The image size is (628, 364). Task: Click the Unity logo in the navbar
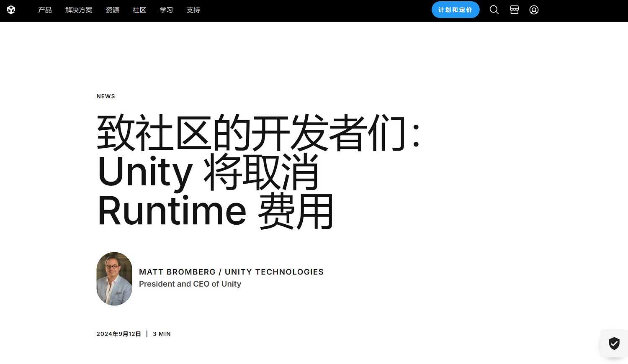pos(11,10)
